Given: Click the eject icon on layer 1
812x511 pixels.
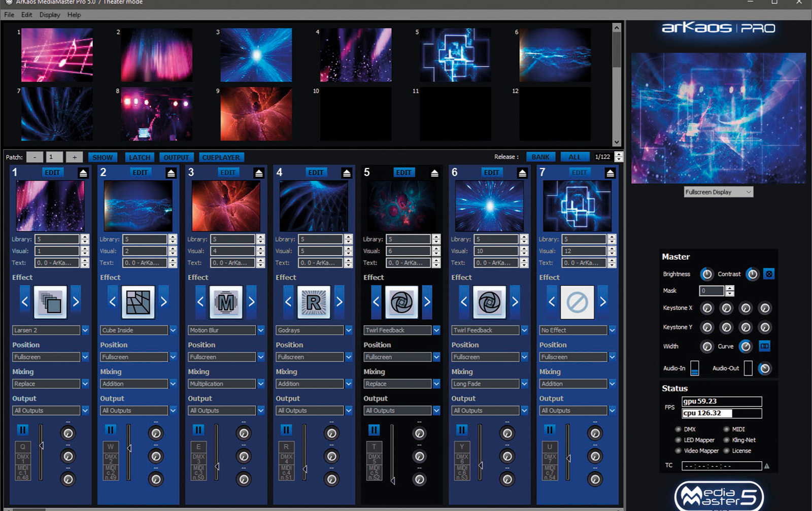Looking at the screenshot, I should point(83,173).
